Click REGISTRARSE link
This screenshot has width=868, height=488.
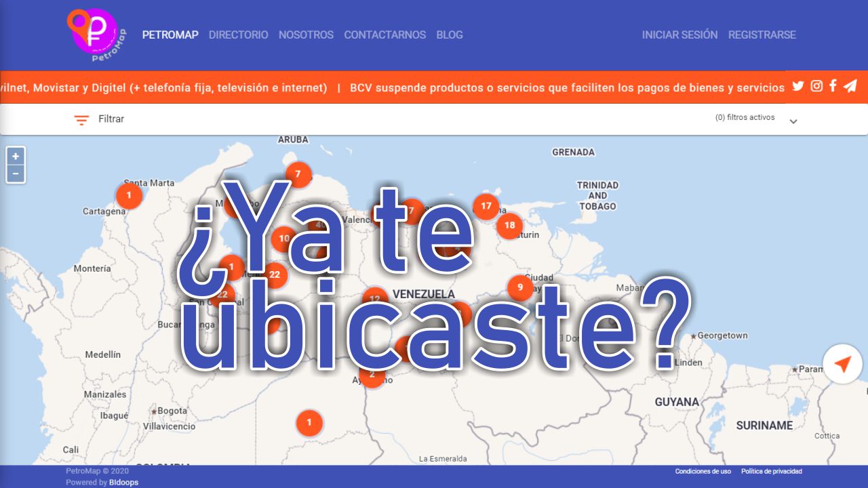[762, 35]
